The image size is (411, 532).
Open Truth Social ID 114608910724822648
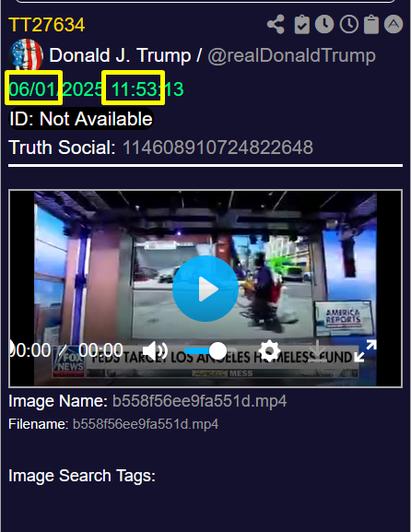click(x=217, y=148)
